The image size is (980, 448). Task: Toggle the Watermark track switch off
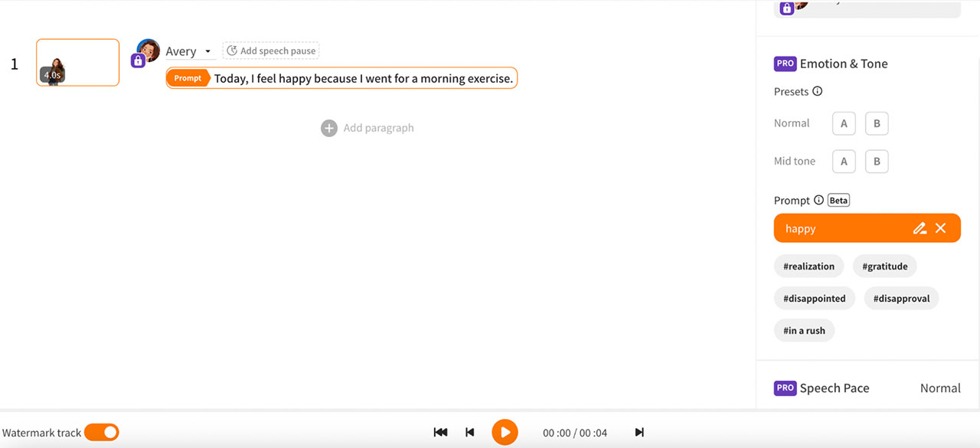102,432
